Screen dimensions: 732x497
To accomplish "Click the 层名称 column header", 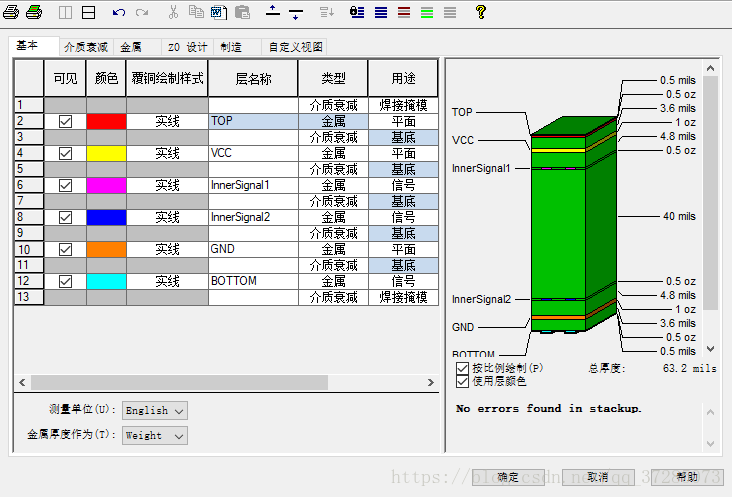I will pyautogui.click(x=253, y=78).
